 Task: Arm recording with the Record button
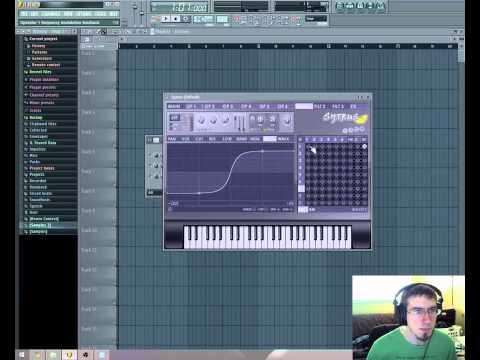click(x=185, y=19)
